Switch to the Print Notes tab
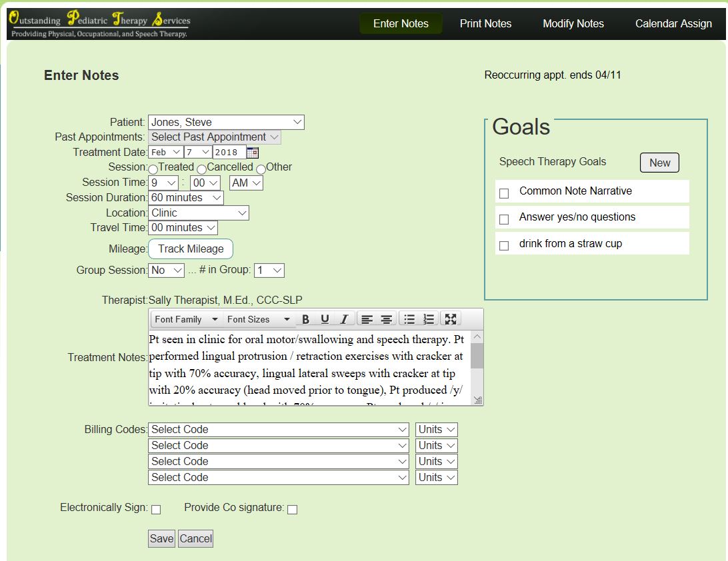Viewport: 728px width, 561px height. point(485,23)
